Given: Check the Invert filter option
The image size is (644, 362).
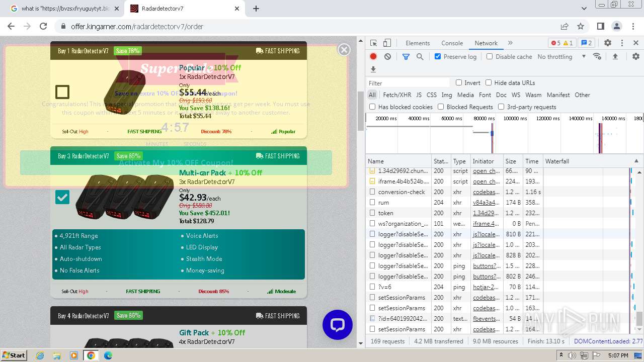Looking at the screenshot, I should (459, 82).
